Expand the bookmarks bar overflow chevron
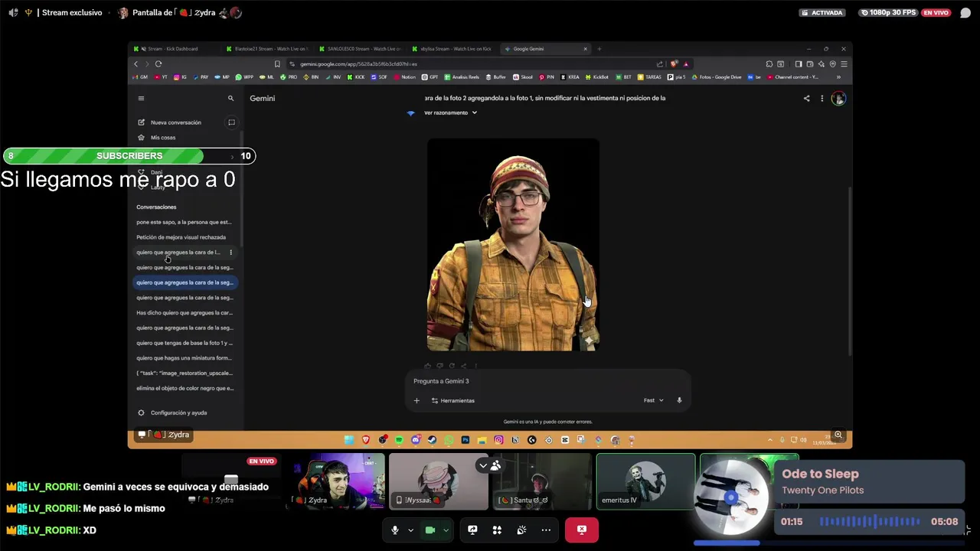The image size is (980, 551). (x=838, y=77)
